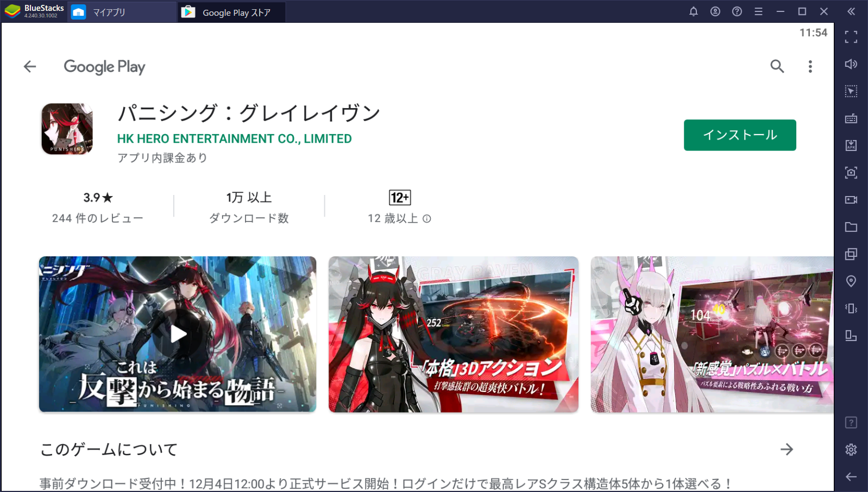Collapse the BlueStacks sidebar with double chevron
Viewport: 868px width, 492px height.
pyautogui.click(x=851, y=11)
